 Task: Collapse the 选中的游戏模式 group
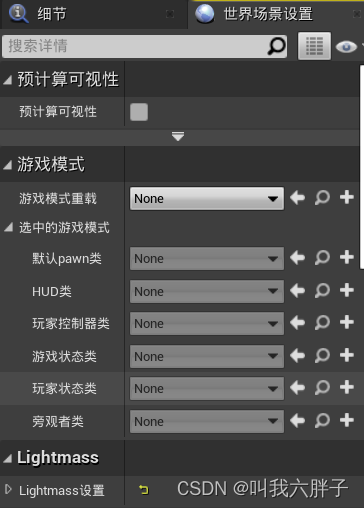click(x=9, y=227)
